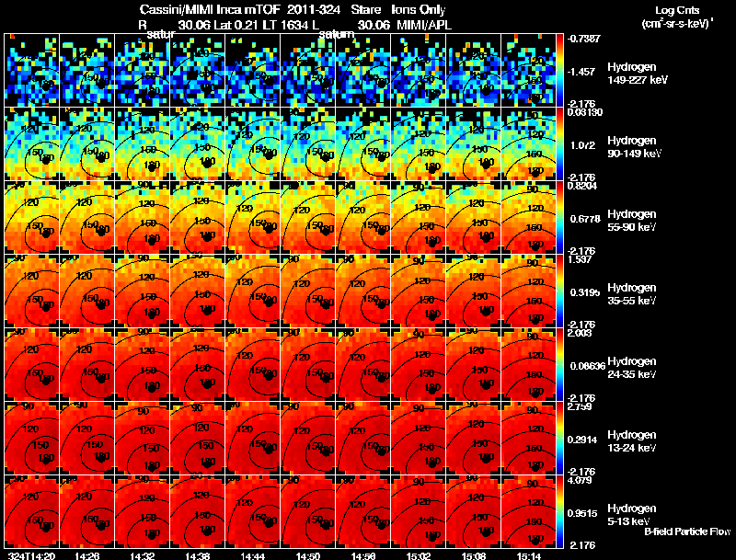Click the 'LT 1634' header value

click(x=286, y=25)
